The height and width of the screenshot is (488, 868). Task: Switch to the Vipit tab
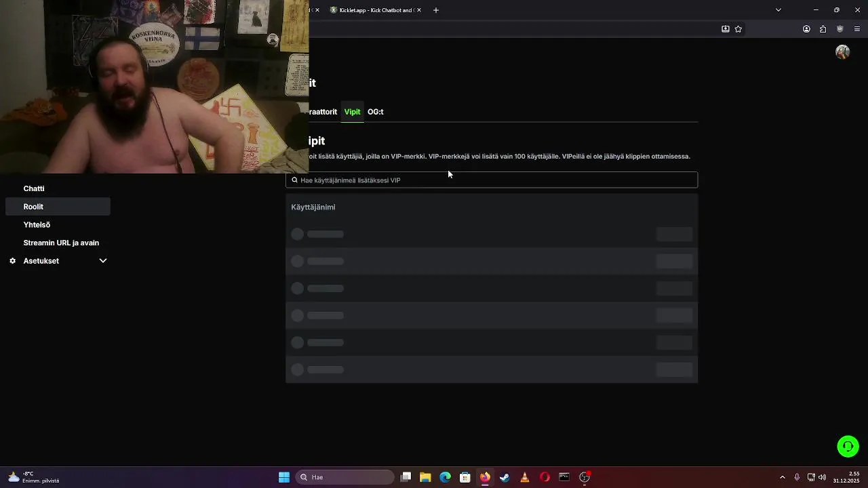click(352, 112)
